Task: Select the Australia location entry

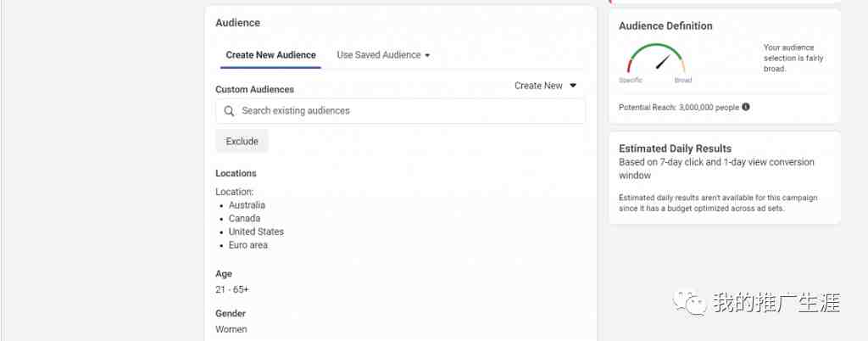Action: click(247, 204)
